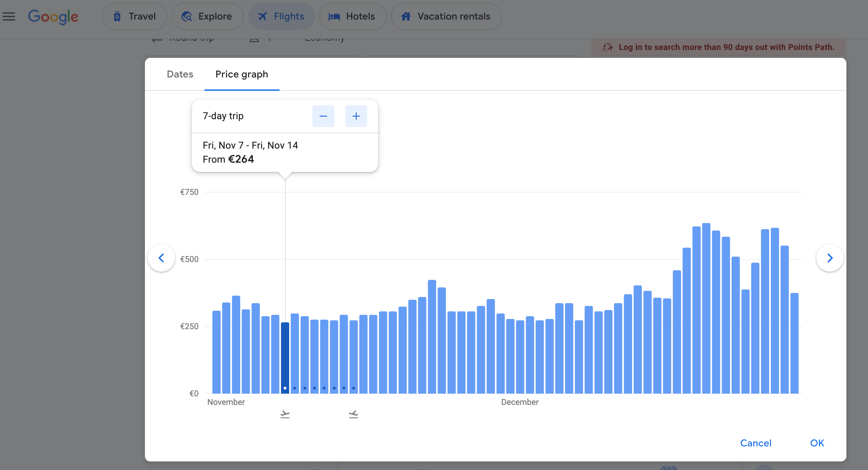Click the first bar of November

pos(216,352)
